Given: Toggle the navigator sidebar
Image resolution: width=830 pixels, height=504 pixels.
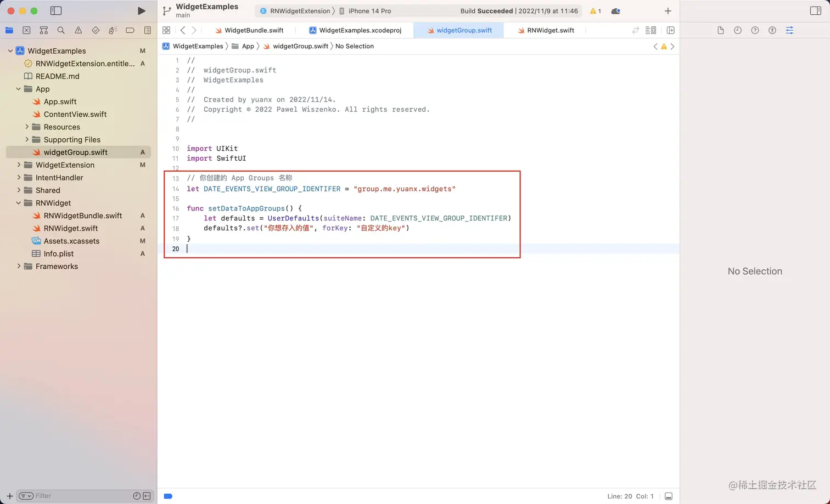Looking at the screenshot, I should coord(56,11).
